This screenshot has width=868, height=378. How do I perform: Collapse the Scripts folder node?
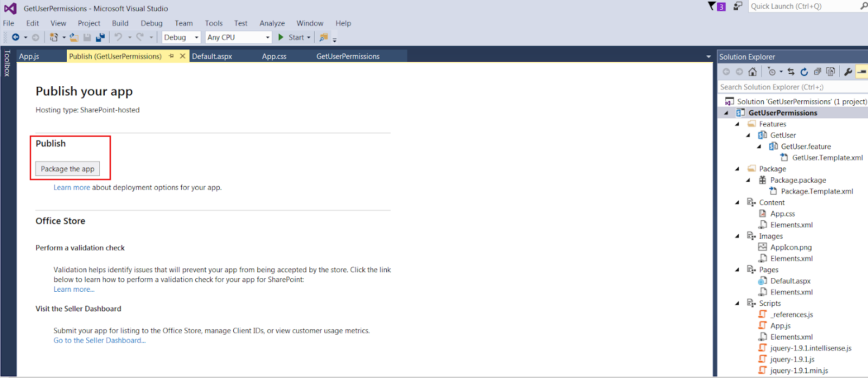coord(737,304)
